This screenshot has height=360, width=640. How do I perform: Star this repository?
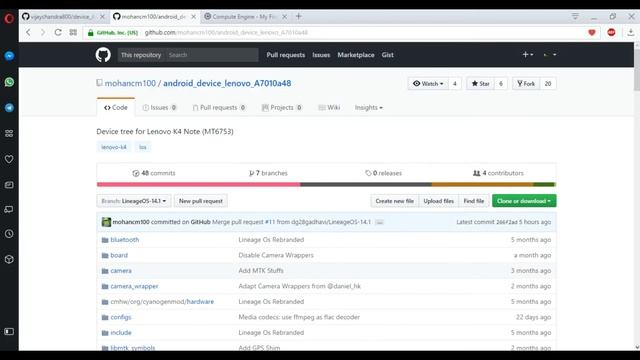[x=480, y=84]
